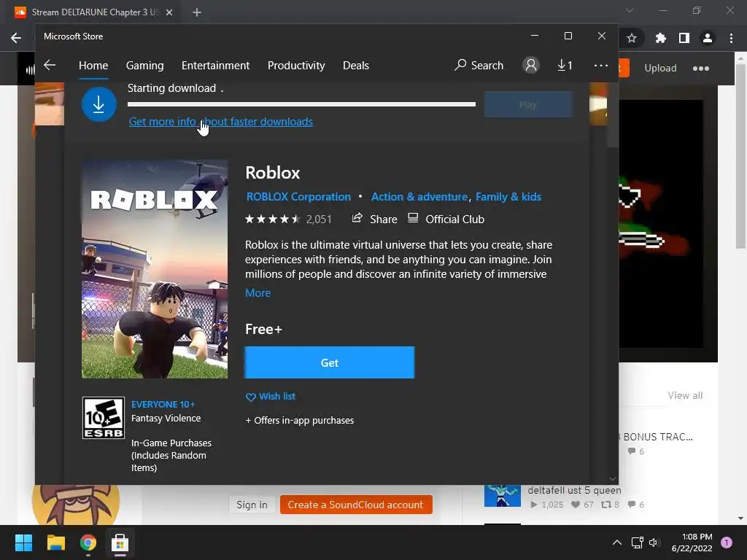Viewport: 747px width, 560px height.
Task: Click the download progress bar
Action: [x=301, y=104]
